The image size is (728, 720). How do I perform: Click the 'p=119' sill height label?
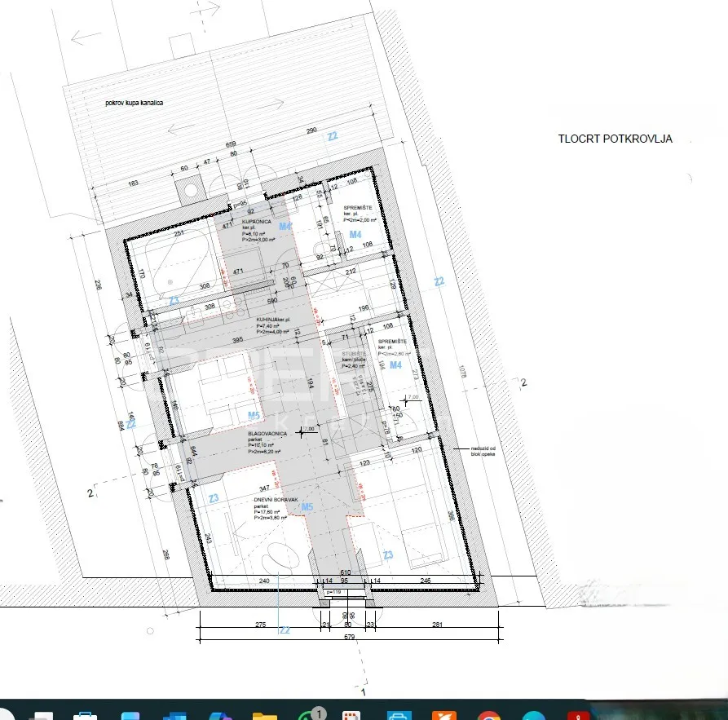tap(333, 592)
